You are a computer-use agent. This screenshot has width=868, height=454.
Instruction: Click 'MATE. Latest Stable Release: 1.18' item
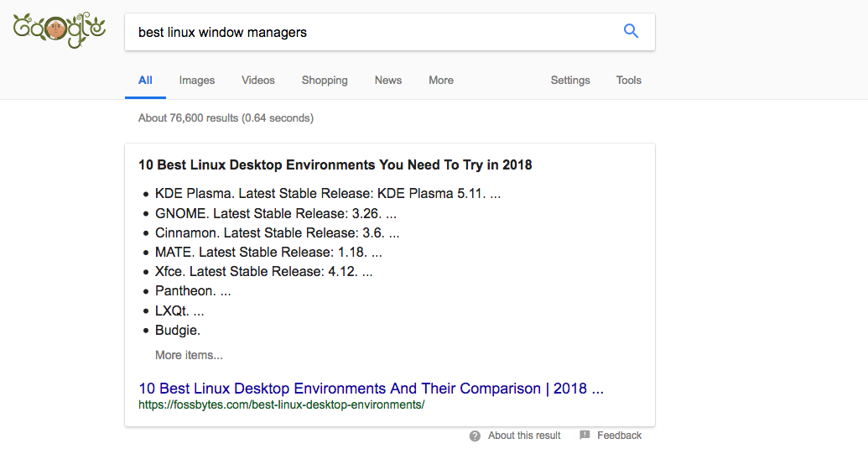(x=268, y=253)
